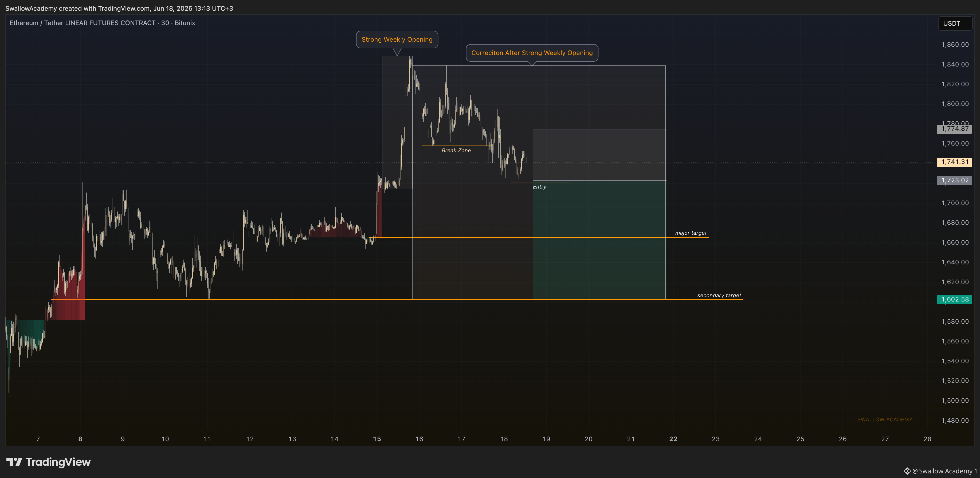Click 1,700.00 on the price axis
The image size is (980, 478).
coord(955,203)
